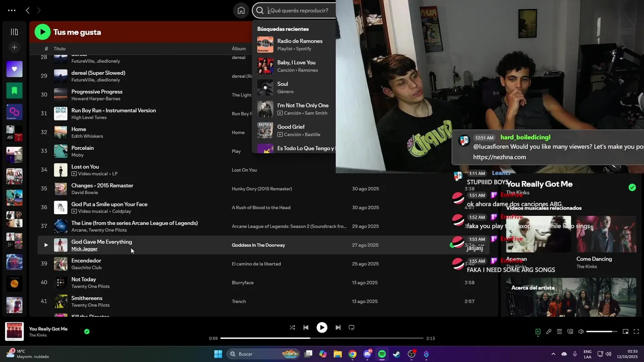Open the now playing album art thumbnail
The image size is (644, 362).
(14, 331)
